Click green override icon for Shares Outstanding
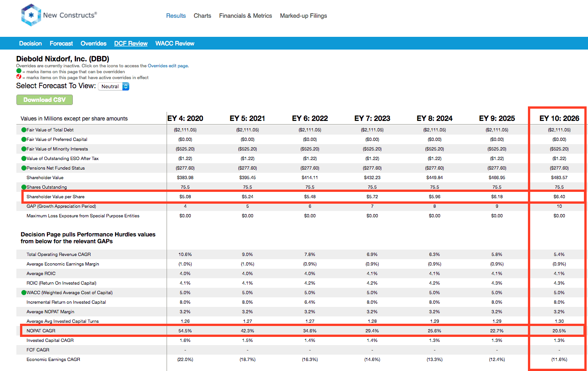Viewport: 588px width, 371px height. [x=24, y=187]
